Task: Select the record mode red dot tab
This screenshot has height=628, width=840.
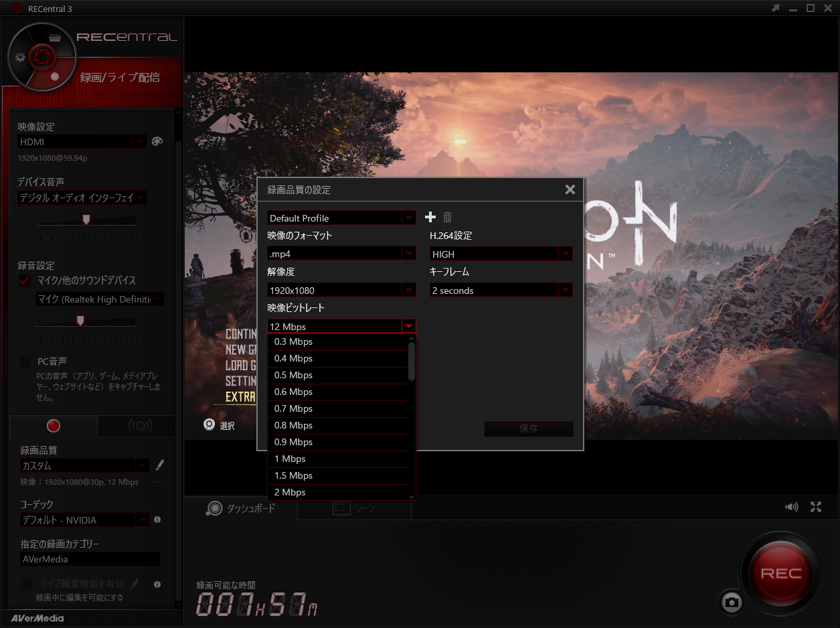Action: (x=54, y=426)
